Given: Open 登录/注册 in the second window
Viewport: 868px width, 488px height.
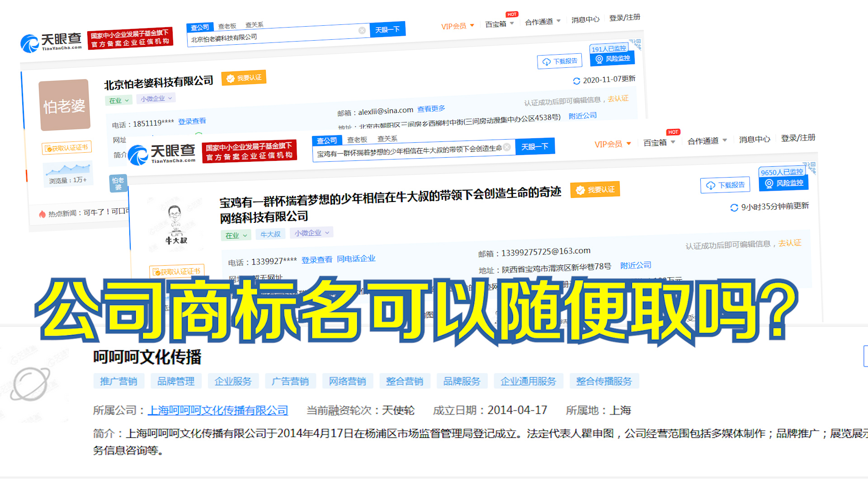Looking at the screenshot, I should 798,138.
